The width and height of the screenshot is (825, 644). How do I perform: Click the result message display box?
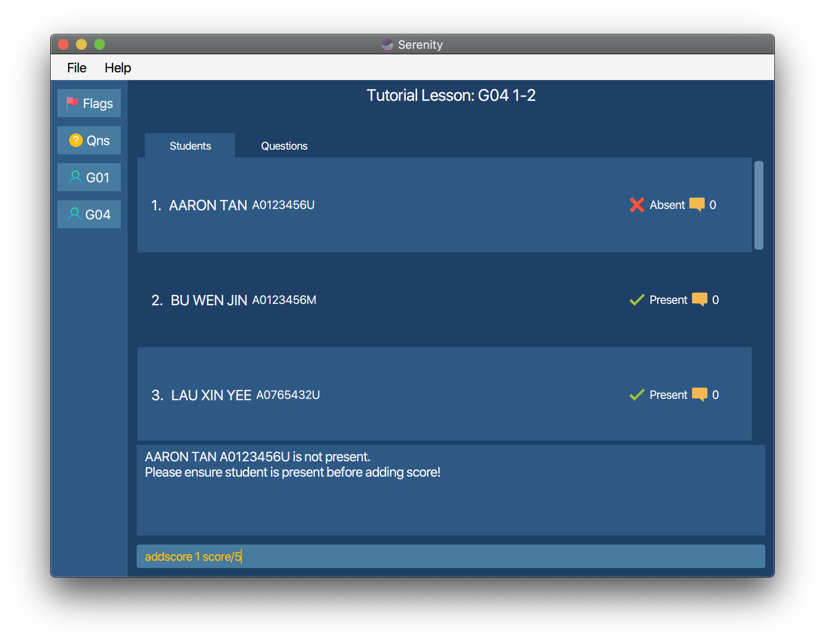click(450, 490)
